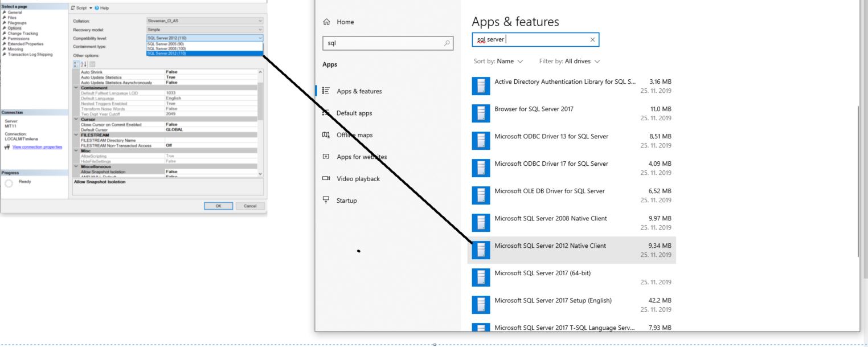This screenshot has width=868, height=347.
Task: Select the Mirroring page
Action: [16, 49]
